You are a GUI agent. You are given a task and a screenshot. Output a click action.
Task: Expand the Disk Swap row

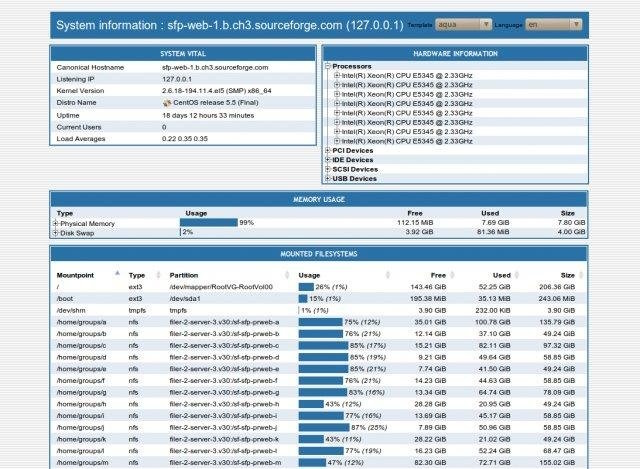56,233
